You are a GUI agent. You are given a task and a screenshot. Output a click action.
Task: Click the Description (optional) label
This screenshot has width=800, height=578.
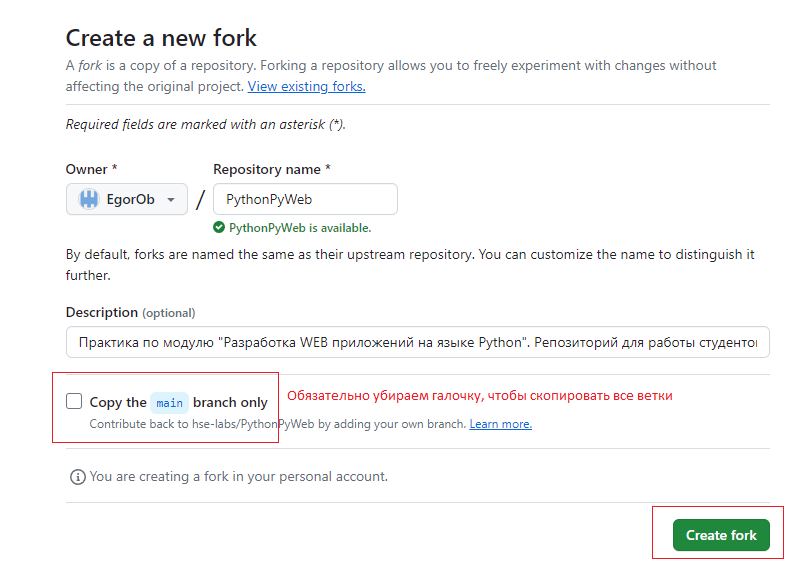[130, 313]
